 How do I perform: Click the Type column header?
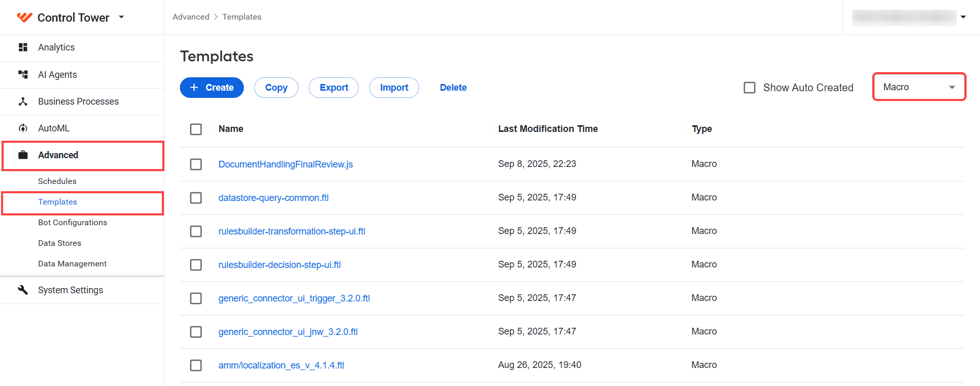point(702,129)
